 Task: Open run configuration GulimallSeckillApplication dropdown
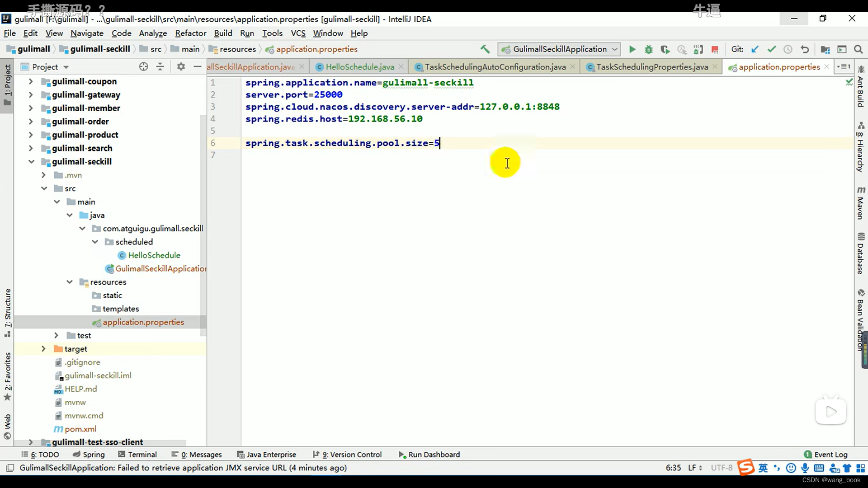tap(559, 49)
